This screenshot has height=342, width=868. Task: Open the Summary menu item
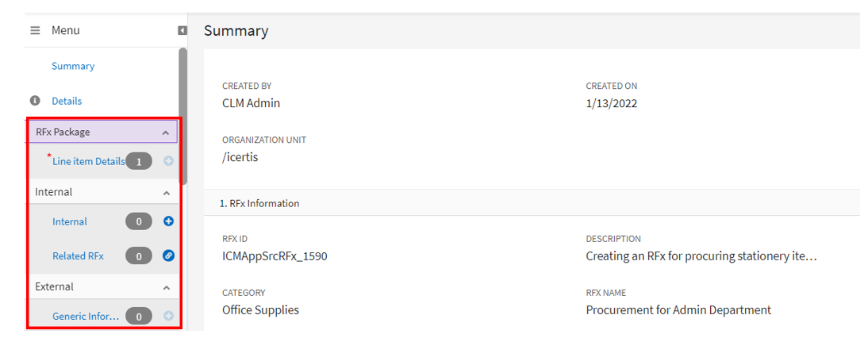point(73,66)
